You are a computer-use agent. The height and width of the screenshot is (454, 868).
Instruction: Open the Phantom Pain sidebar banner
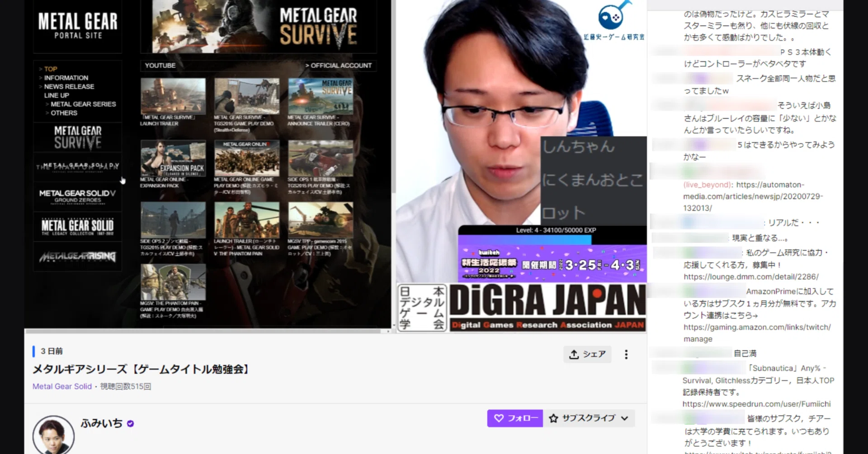pos(78,167)
